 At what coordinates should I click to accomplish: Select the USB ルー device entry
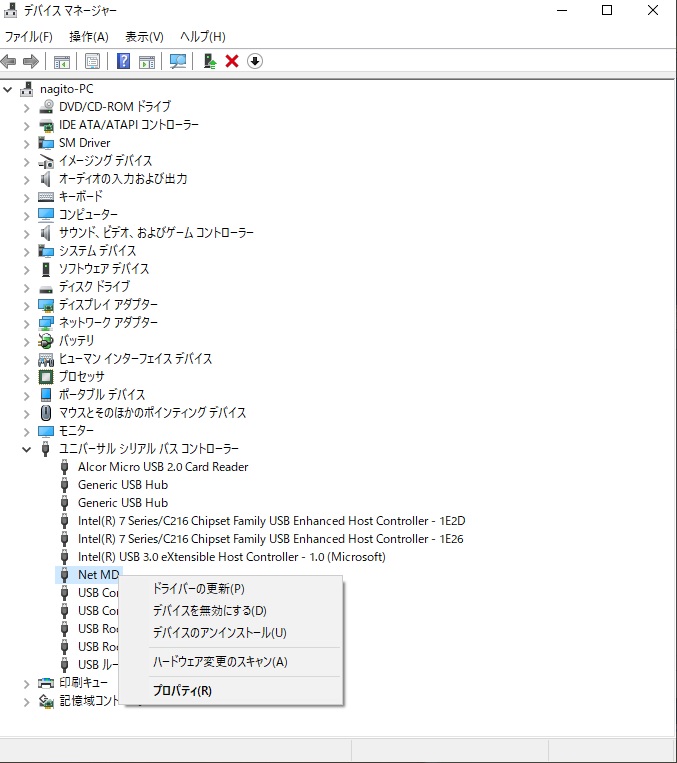pos(98,665)
